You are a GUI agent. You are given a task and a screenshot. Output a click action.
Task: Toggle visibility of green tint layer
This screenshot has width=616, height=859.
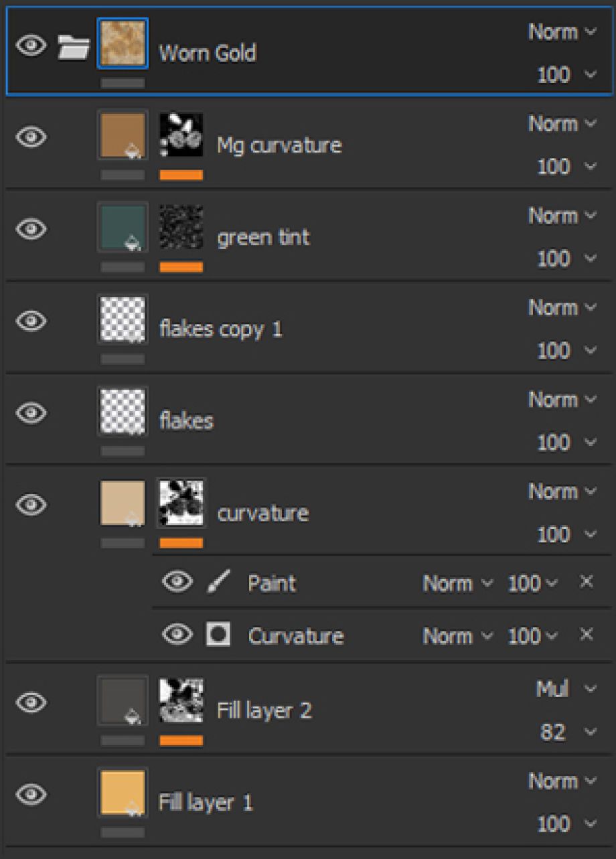[x=31, y=230]
